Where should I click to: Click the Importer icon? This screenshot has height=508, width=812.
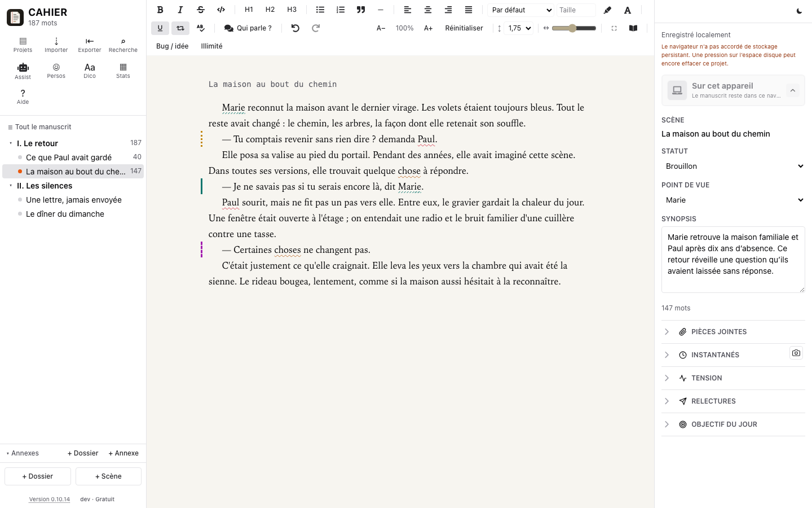pos(56,45)
